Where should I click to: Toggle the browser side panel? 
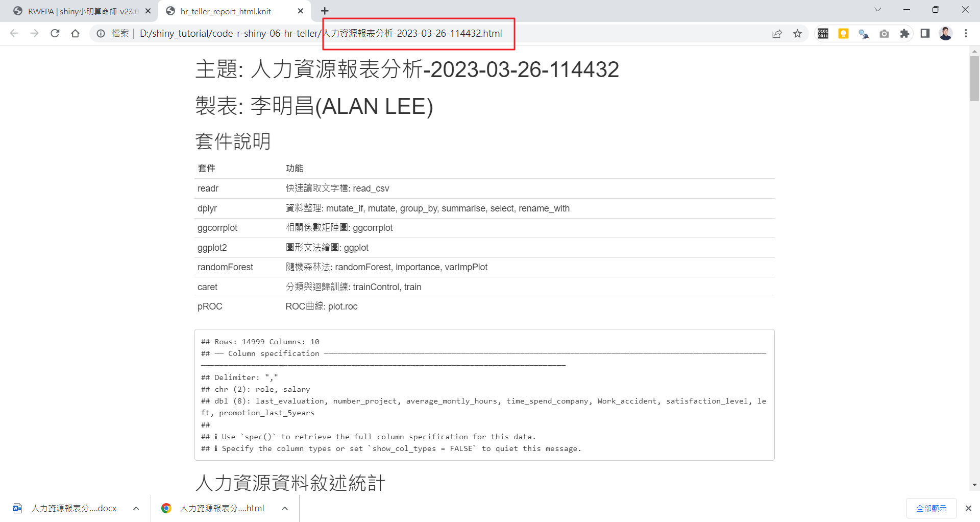[925, 34]
